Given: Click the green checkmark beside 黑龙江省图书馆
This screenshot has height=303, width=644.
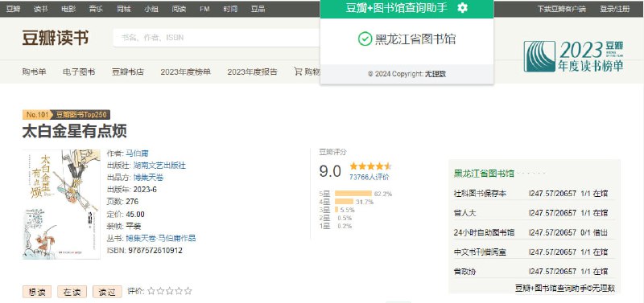Looking at the screenshot, I should [365, 39].
